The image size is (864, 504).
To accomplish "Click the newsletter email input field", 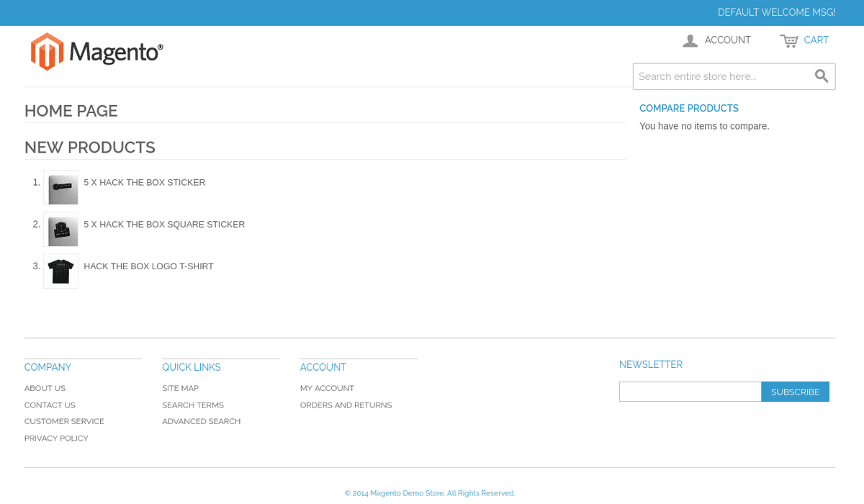I will point(690,392).
